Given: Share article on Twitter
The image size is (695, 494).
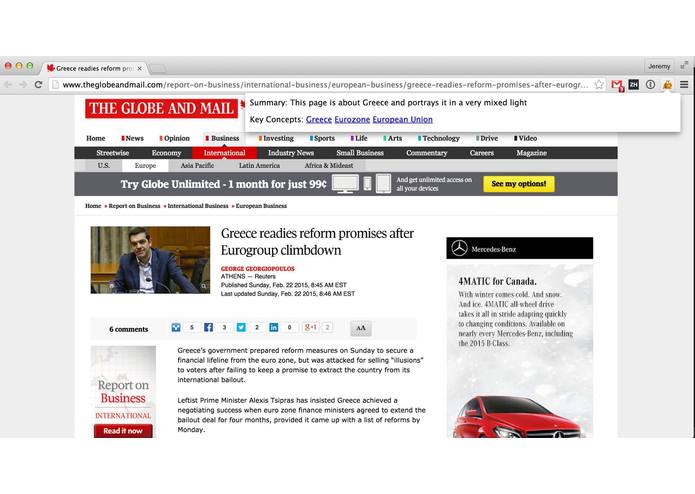Looking at the screenshot, I should coord(241,327).
